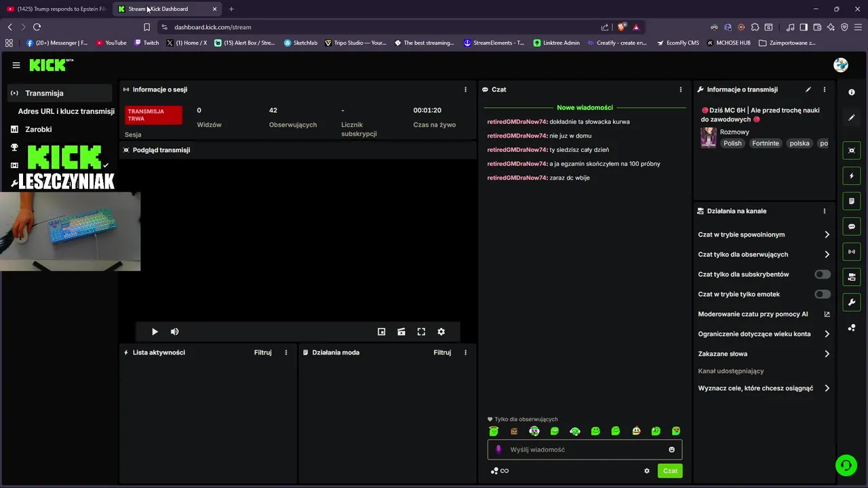Open Lista aktywności three-dot menu
This screenshot has width=868, height=488.
pyautogui.click(x=286, y=352)
